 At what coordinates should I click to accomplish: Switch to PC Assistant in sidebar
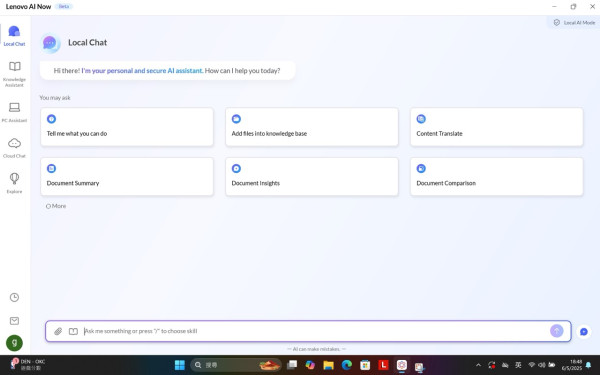(x=14, y=112)
